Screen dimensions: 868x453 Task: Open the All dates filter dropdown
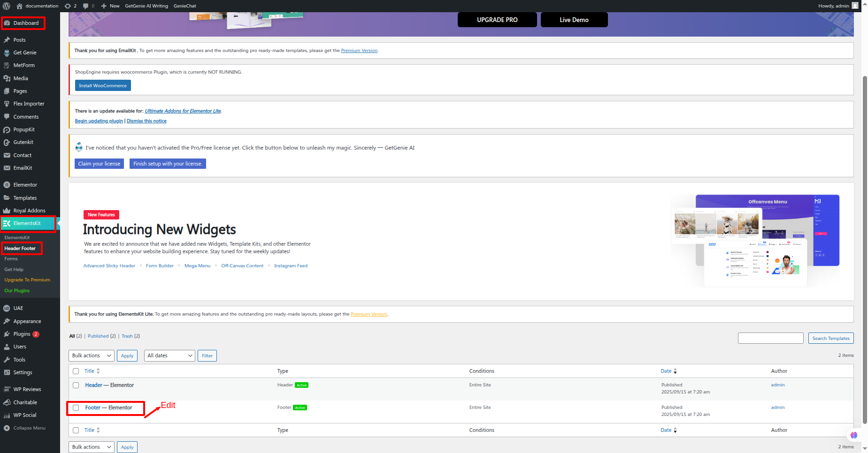[x=169, y=356]
